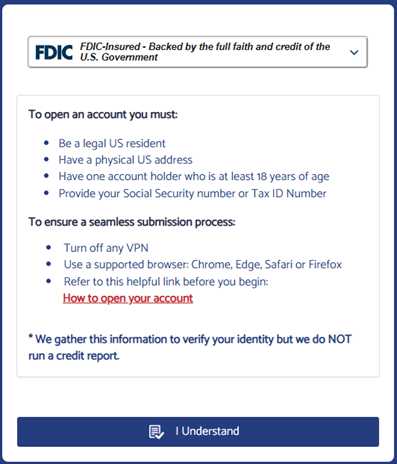Click the 'Have a physical US address' item
This screenshot has width=397, height=464.
pos(126,160)
